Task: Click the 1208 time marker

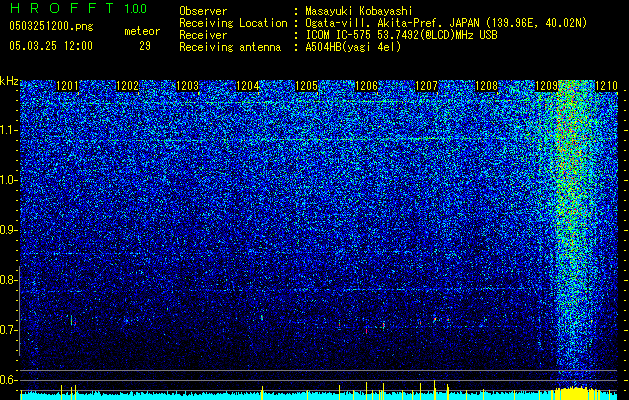Action: click(486, 86)
